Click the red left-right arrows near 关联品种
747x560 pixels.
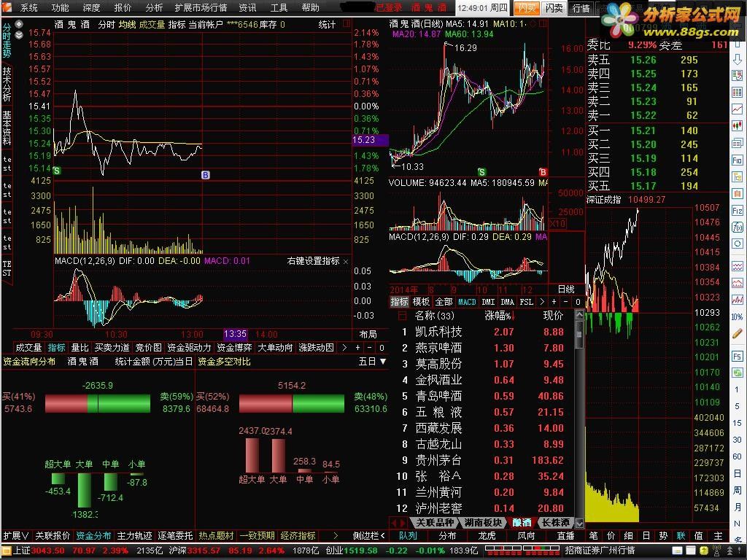399,523
